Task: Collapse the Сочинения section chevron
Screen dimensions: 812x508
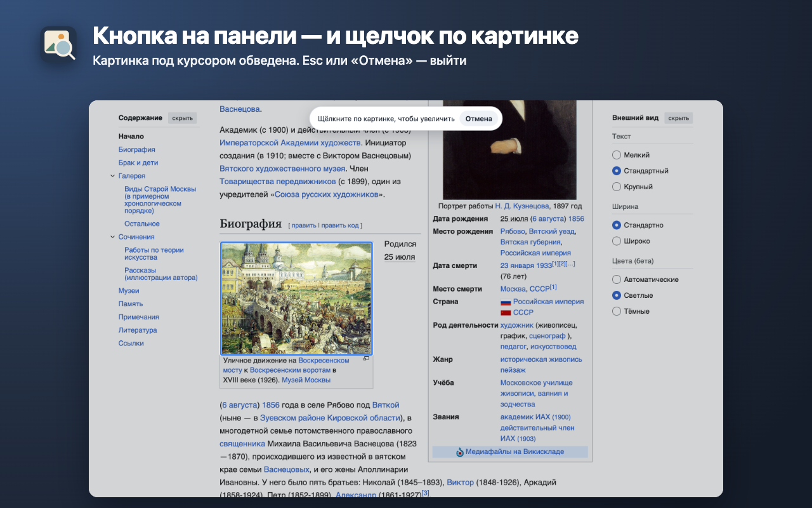Action: [112, 237]
